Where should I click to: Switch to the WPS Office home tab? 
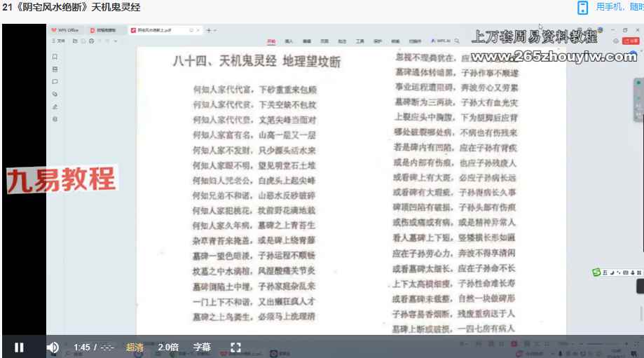click(65, 30)
